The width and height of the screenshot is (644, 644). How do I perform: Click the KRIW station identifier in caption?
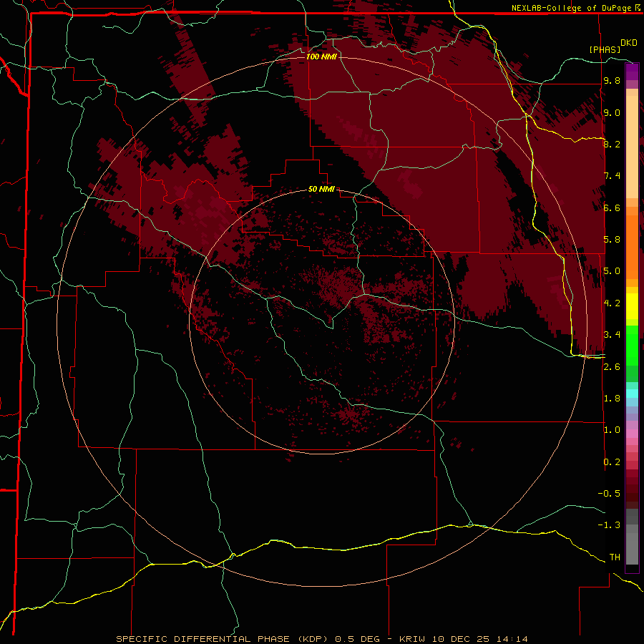tap(412, 639)
